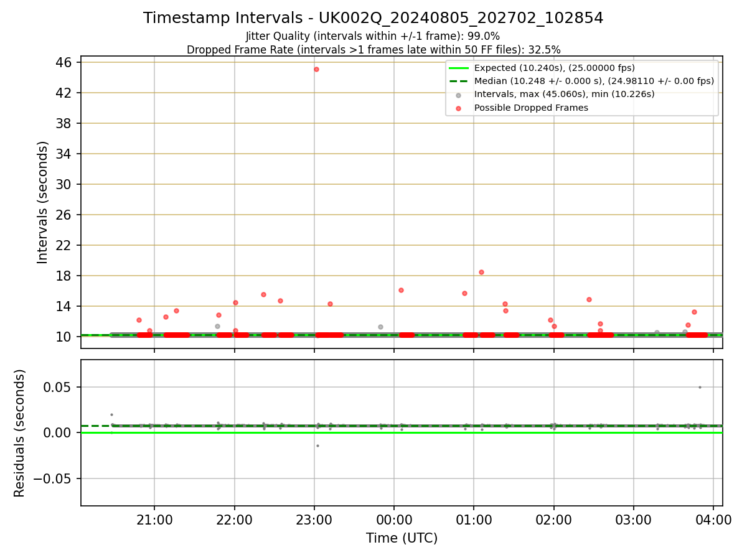
Task: Click the Jitter Quality 99.0% subtitle text
Action: (373, 36)
